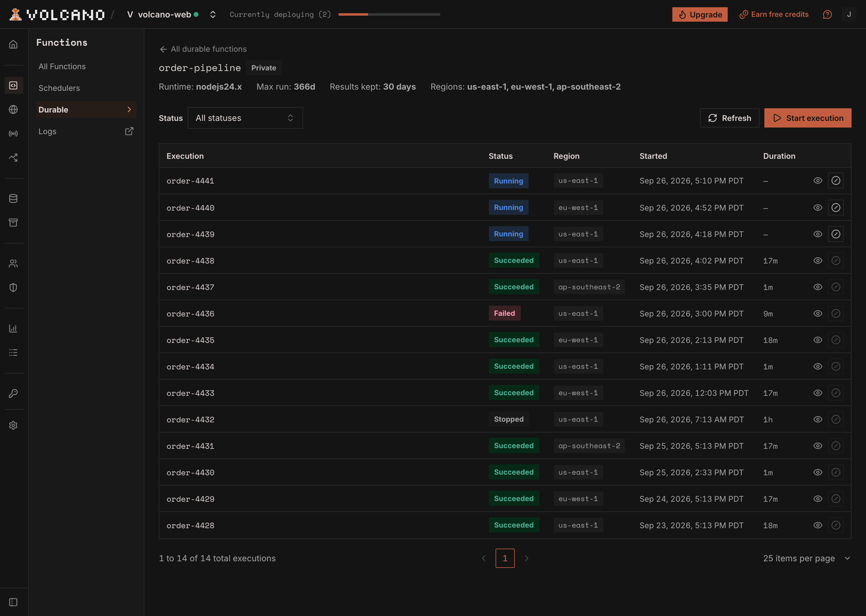Viewport: 866px width, 616px height.
Task: Open the team members icon in sidebar
Action: (13, 263)
